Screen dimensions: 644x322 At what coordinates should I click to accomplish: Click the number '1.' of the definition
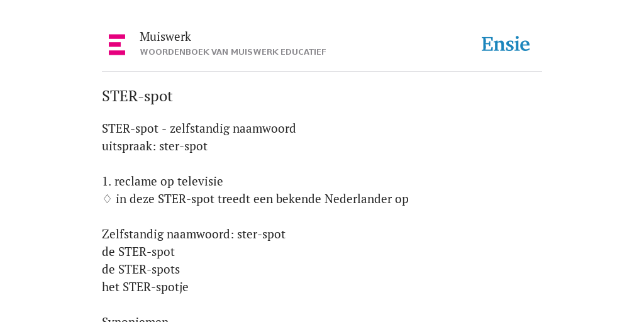[x=106, y=182]
